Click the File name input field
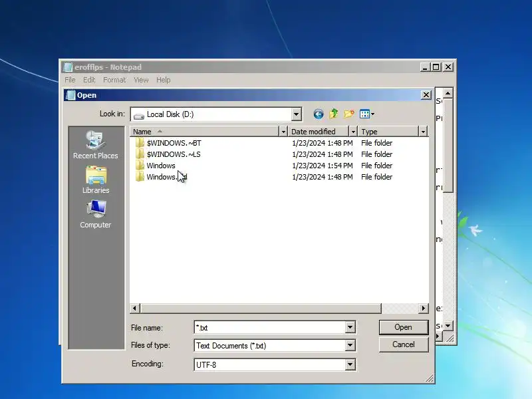 pyautogui.click(x=270, y=327)
